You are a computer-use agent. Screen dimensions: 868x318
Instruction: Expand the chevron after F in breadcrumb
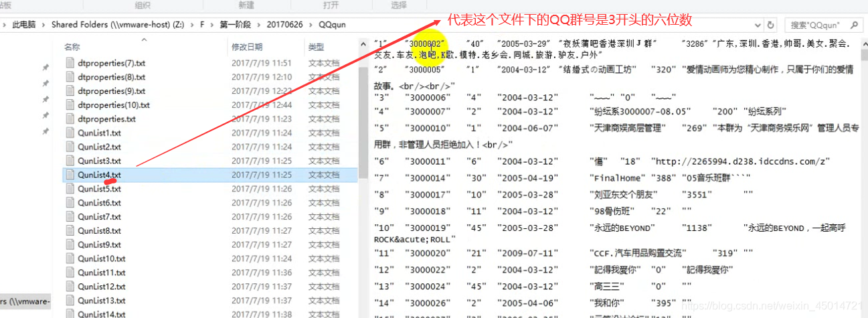click(212, 25)
